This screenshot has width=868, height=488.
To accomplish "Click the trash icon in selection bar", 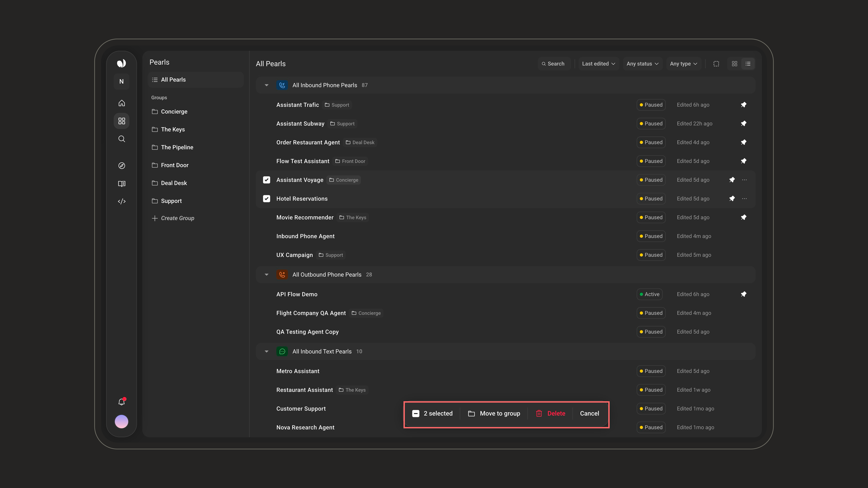I will point(539,414).
